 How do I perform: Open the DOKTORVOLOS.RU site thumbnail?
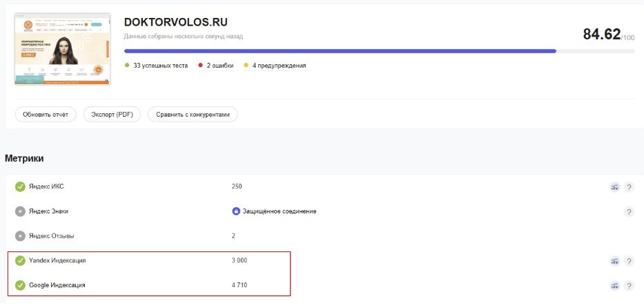coord(62,48)
